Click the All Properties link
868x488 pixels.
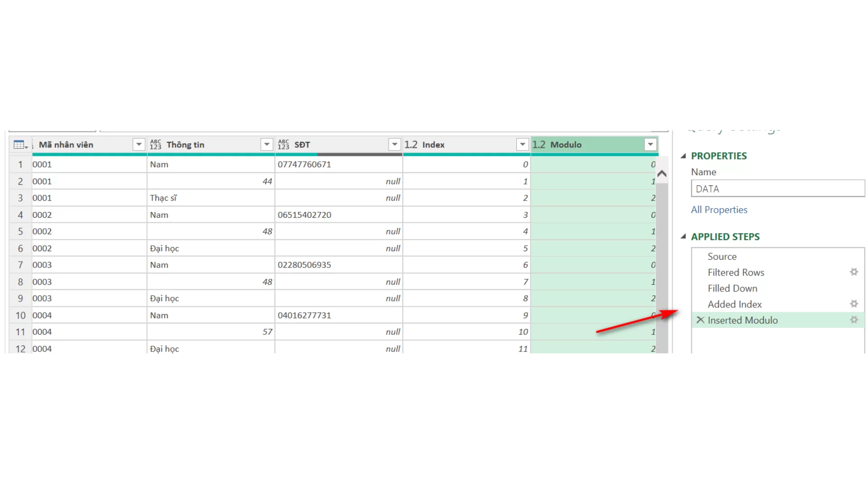pos(719,210)
